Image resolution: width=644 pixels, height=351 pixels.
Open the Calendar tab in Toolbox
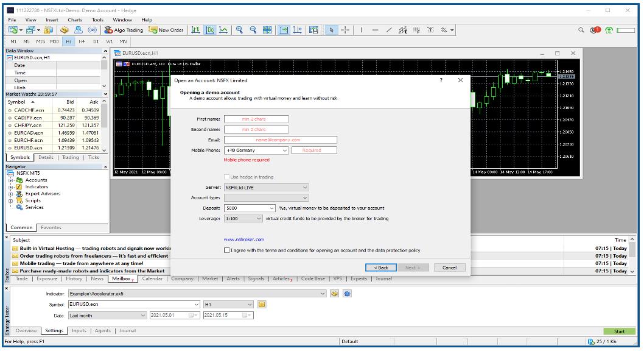pyautogui.click(x=152, y=278)
